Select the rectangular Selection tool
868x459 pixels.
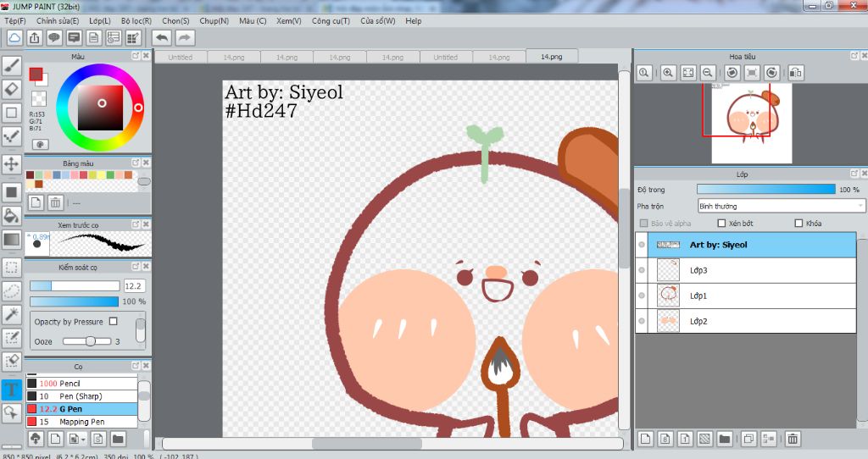click(12, 268)
